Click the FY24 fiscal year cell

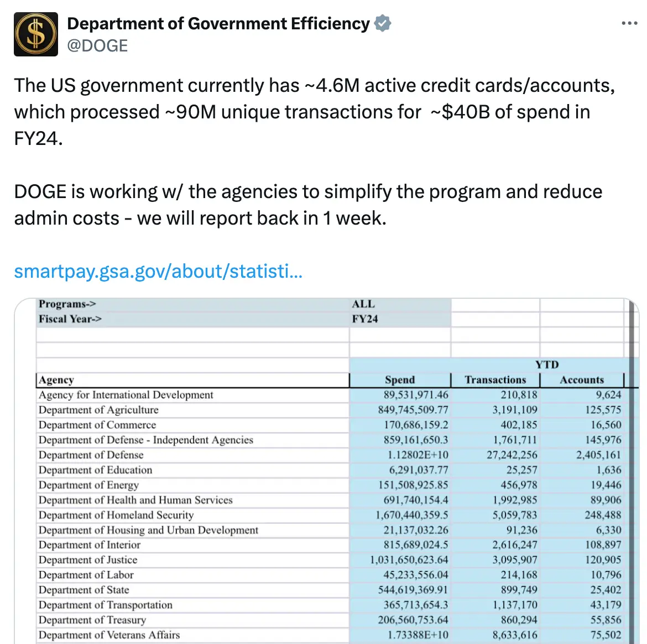pos(365,319)
